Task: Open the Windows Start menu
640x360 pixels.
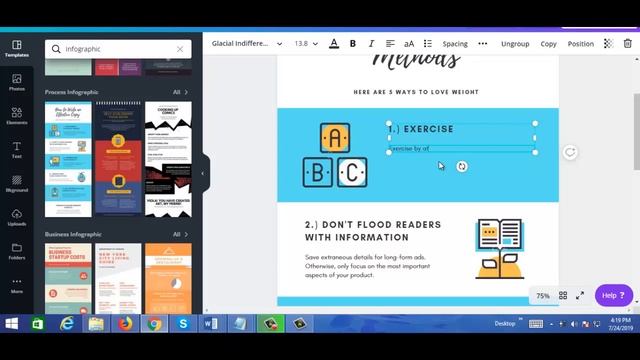Action: pyautogui.click(x=11, y=324)
